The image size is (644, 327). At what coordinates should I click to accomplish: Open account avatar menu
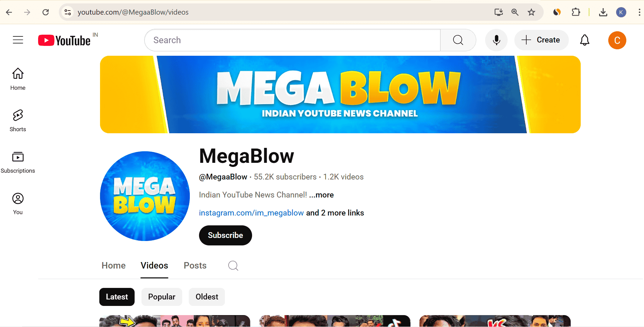617,40
